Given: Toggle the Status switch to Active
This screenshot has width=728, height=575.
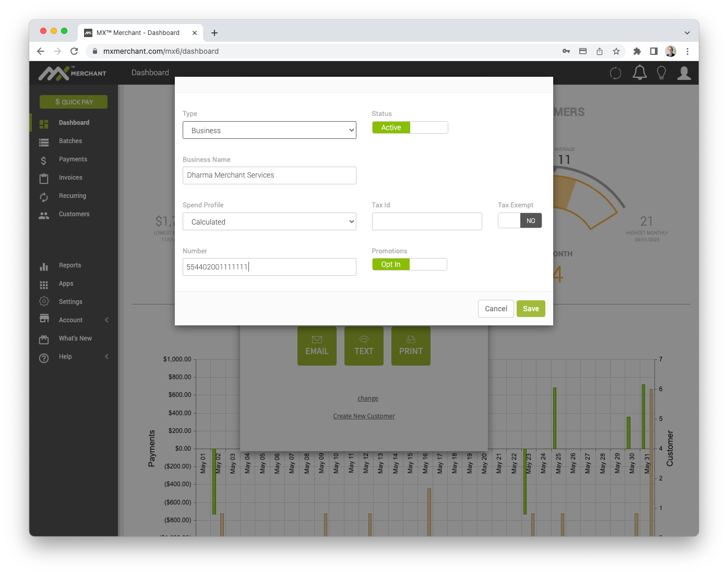Looking at the screenshot, I should [x=391, y=127].
